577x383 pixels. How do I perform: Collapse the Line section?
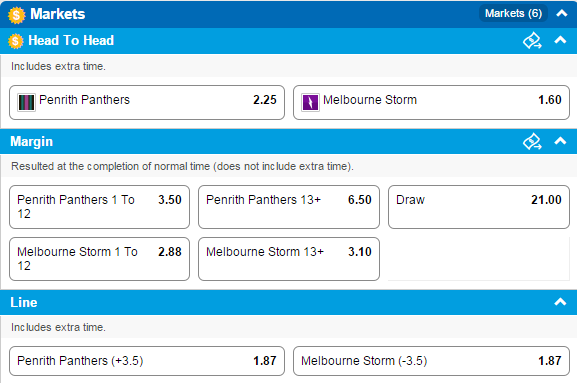point(560,302)
